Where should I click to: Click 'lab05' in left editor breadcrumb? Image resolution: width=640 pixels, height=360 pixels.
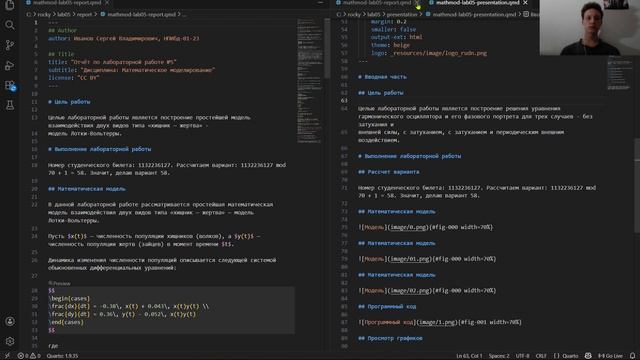tap(64, 14)
